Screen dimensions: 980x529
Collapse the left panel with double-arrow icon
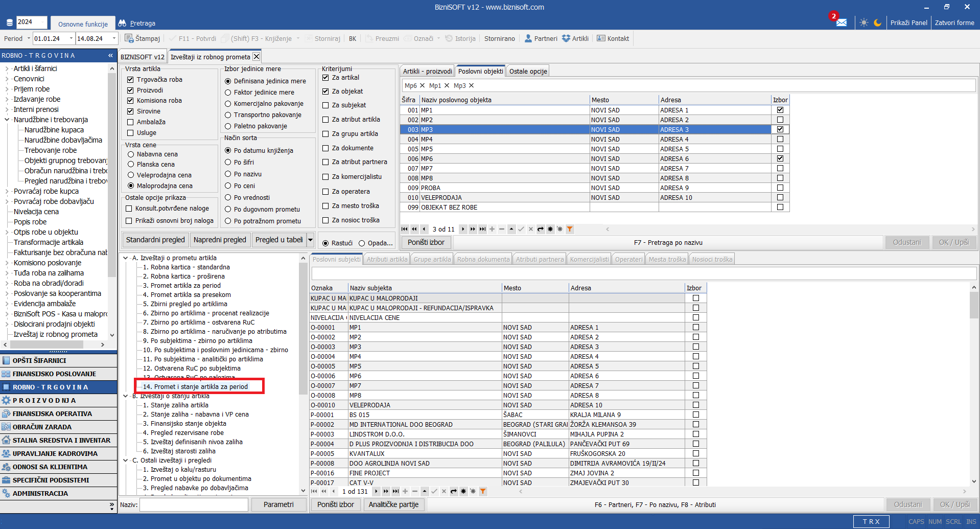pos(110,55)
